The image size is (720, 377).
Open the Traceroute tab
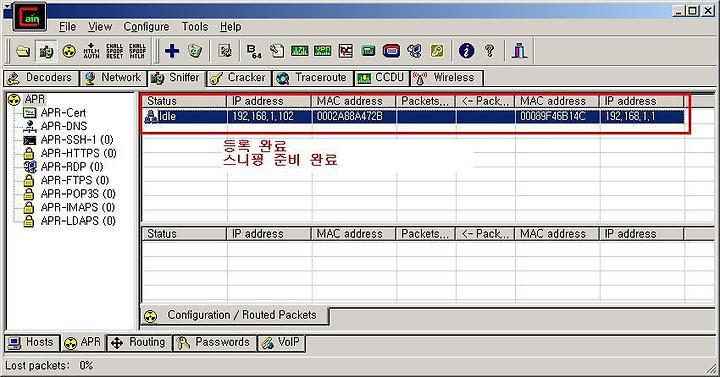pos(312,78)
